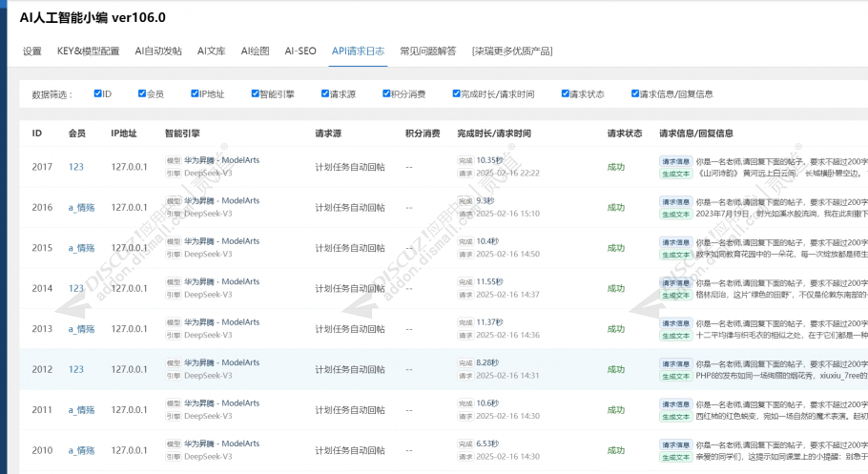This screenshot has height=474, width=868.
Task: Toggle the IP地址 filter checkbox
Action: 195,93
